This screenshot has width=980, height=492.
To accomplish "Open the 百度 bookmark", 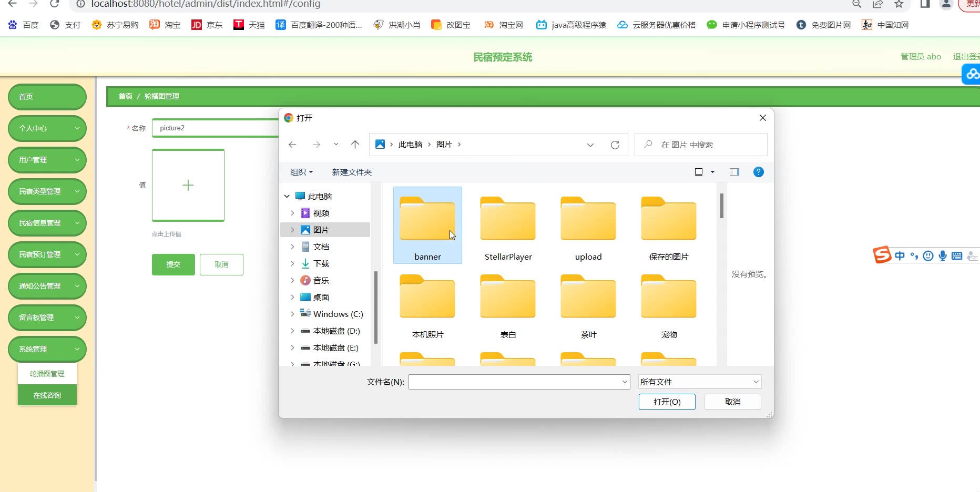I will pyautogui.click(x=24, y=25).
